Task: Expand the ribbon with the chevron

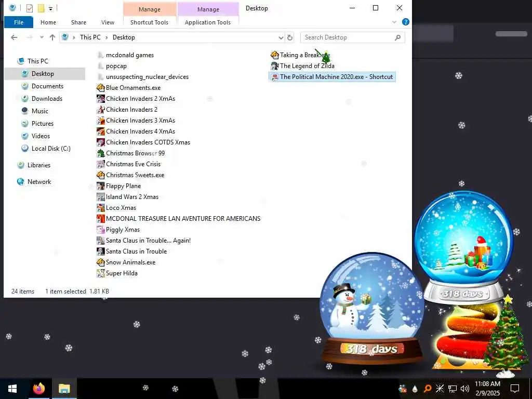Action: tap(394, 22)
